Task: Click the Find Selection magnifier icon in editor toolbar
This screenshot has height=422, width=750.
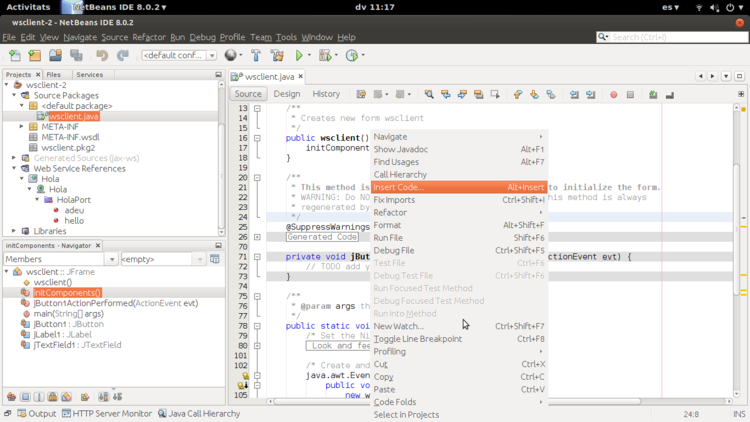Action: pos(429,94)
